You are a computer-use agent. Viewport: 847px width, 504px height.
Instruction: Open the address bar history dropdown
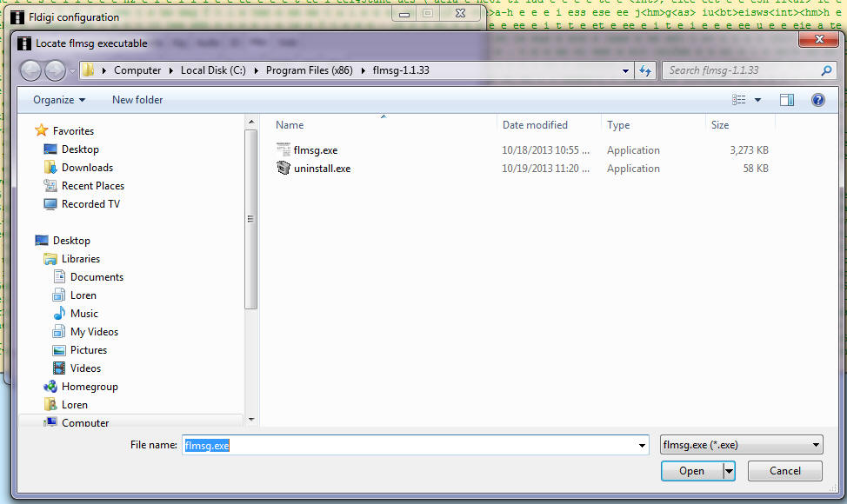[x=625, y=70]
